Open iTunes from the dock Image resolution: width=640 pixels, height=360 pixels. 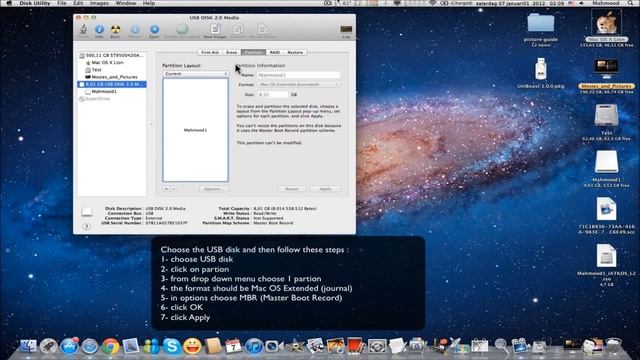click(x=254, y=346)
